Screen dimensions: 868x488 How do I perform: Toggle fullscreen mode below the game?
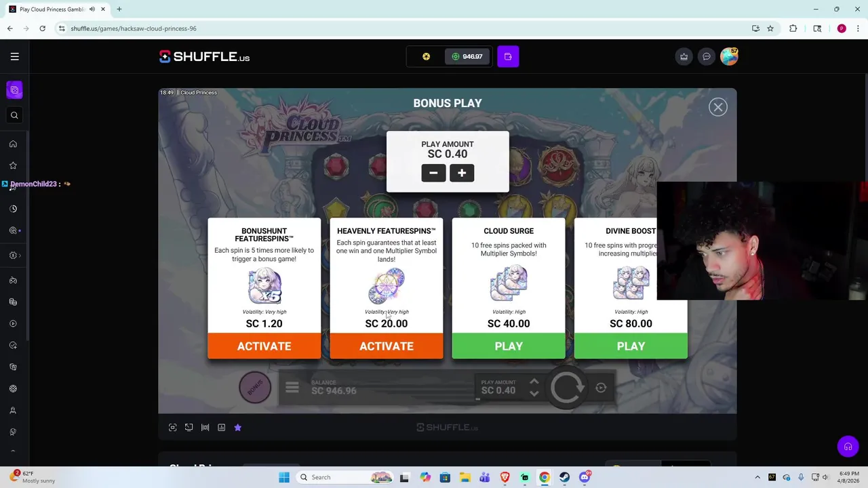172,428
